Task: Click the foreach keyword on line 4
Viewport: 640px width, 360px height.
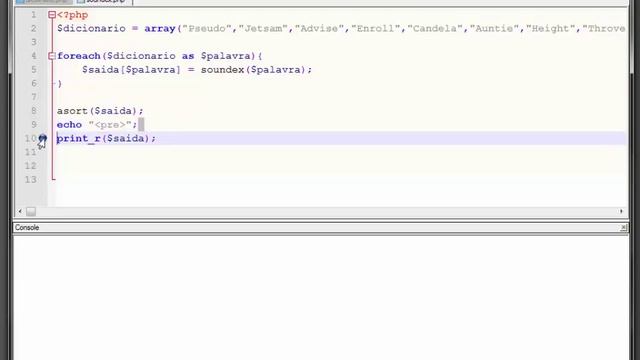Action: click(79, 56)
